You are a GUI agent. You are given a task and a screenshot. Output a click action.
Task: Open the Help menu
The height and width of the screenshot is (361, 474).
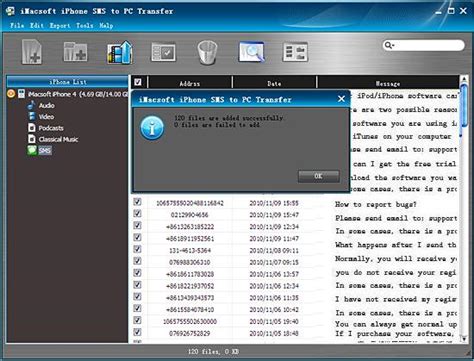[x=106, y=25]
